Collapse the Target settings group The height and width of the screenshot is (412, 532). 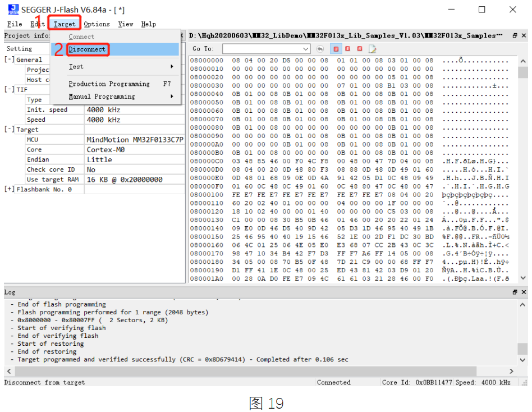click(x=9, y=129)
